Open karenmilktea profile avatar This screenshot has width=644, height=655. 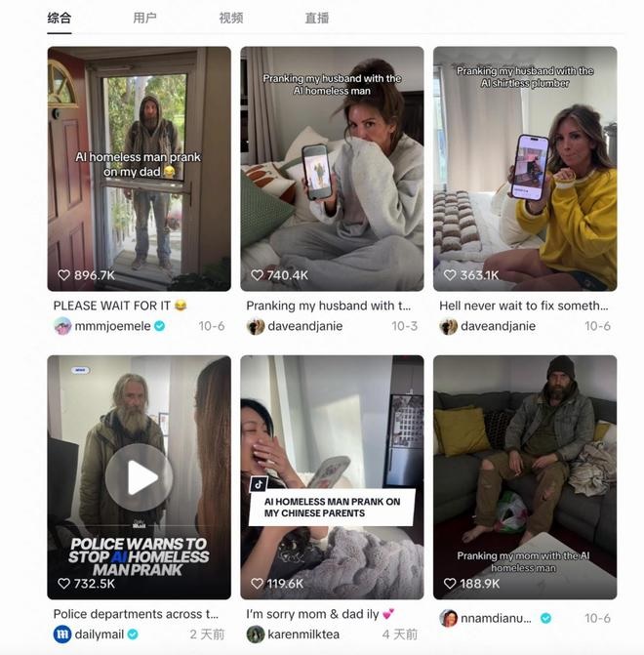(x=256, y=635)
